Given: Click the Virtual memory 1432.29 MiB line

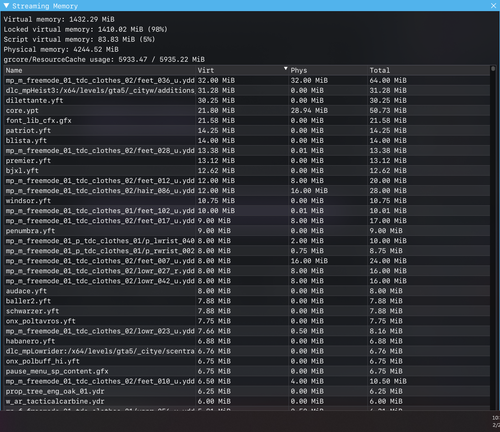Looking at the screenshot, I should pyautogui.click(x=59, y=19).
